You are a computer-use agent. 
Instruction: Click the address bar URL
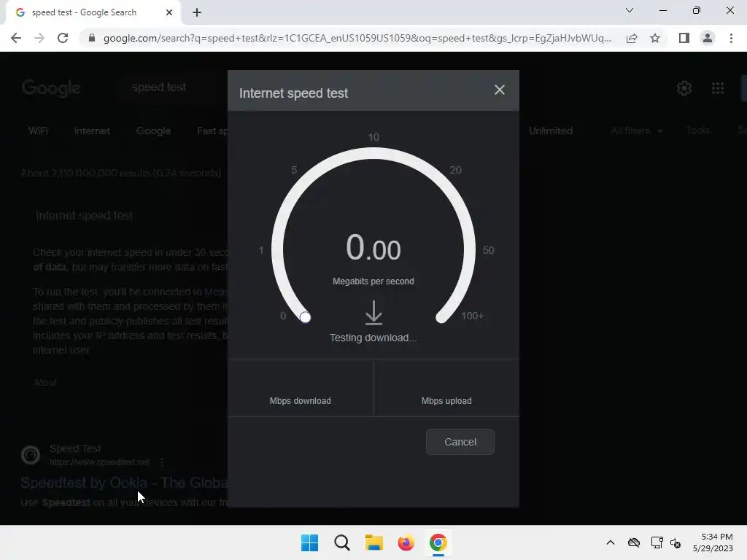(x=357, y=38)
